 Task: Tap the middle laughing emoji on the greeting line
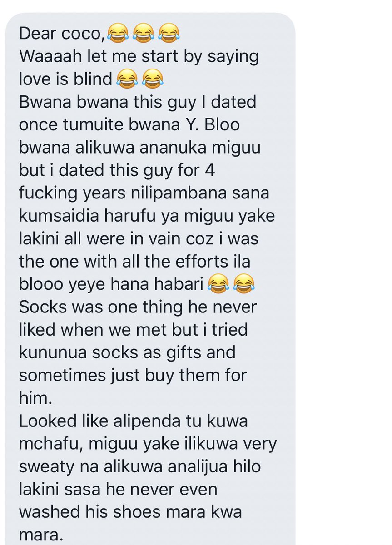click(x=143, y=34)
